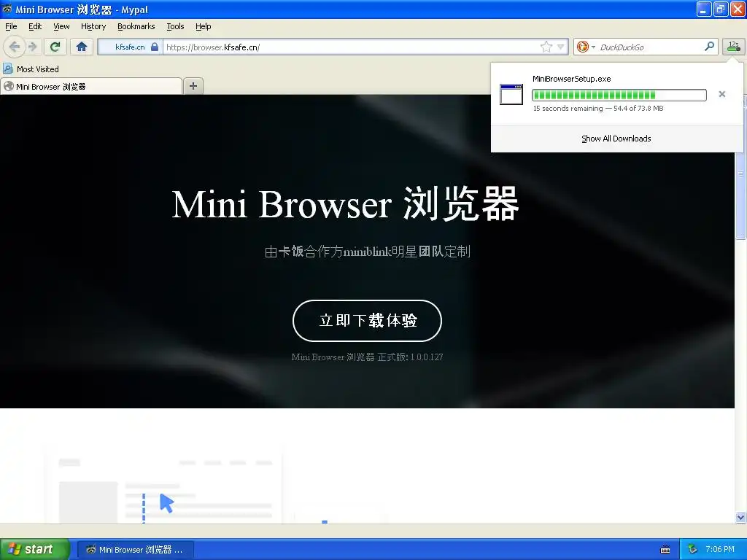Screen dimensions: 747x560
Task: Open the Edit menu
Action: [x=35, y=26]
